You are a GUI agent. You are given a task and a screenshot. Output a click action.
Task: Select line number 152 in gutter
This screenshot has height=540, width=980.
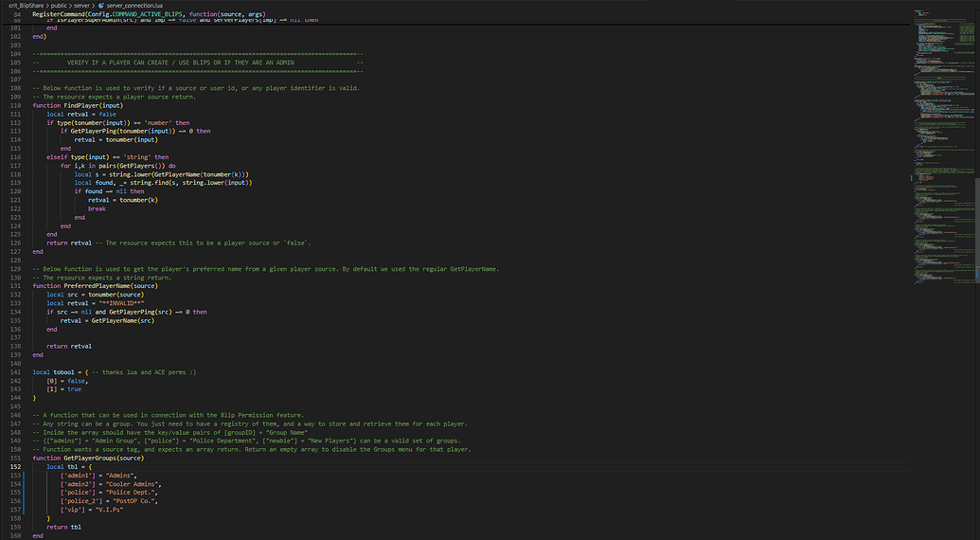point(15,467)
